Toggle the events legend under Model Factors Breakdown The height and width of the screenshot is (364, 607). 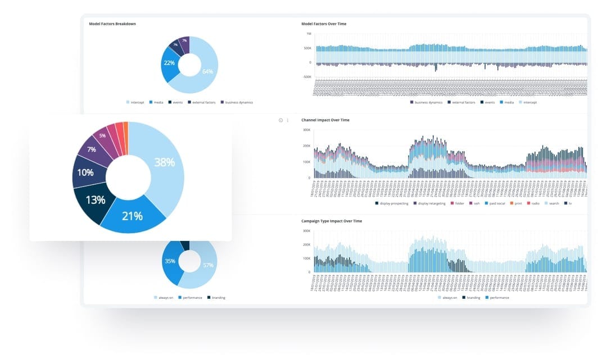175,102
